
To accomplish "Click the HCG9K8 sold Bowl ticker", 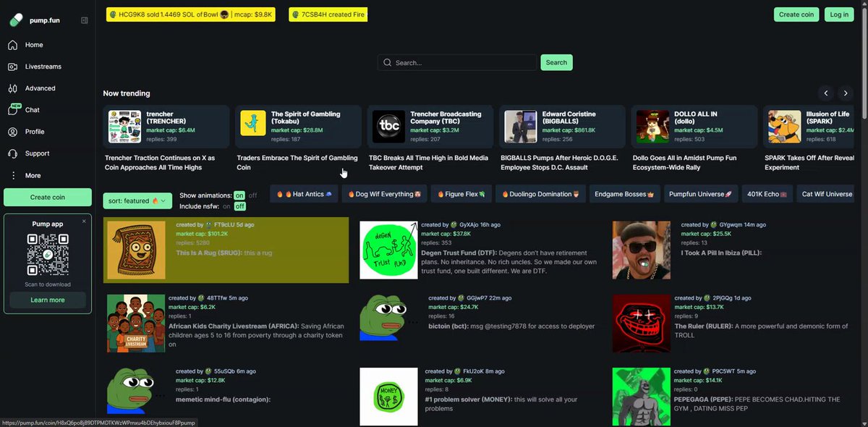I will [x=191, y=14].
